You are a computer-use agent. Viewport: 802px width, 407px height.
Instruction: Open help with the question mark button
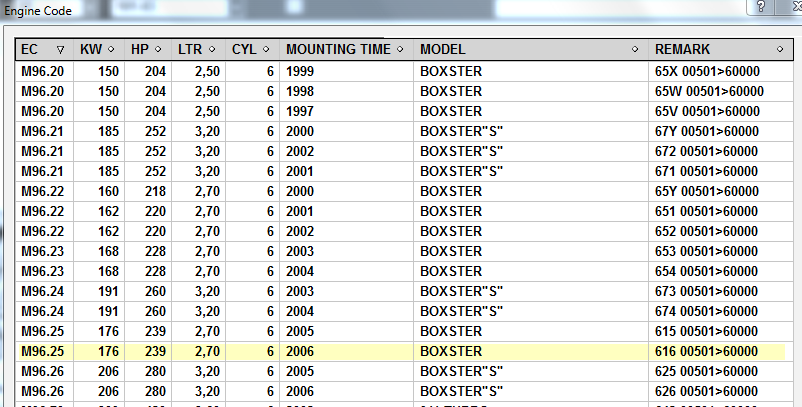click(x=761, y=7)
